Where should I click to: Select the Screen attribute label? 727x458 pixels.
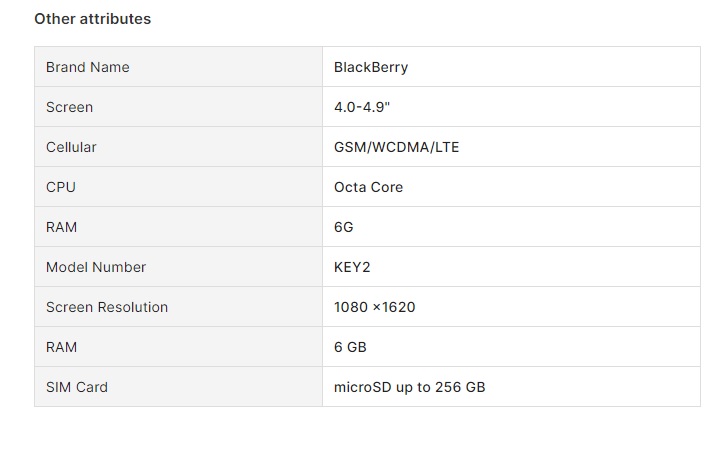tap(70, 107)
